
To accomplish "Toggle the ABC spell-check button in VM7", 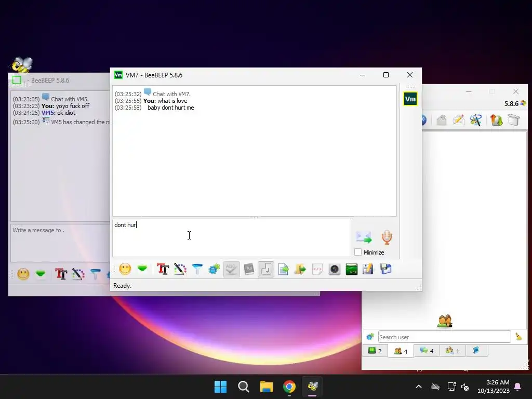I will [231, 269].
